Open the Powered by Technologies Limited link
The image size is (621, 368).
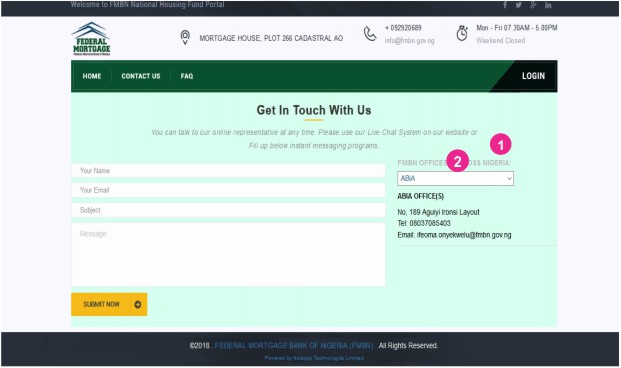pyautogui.click(x=314, y=358)
